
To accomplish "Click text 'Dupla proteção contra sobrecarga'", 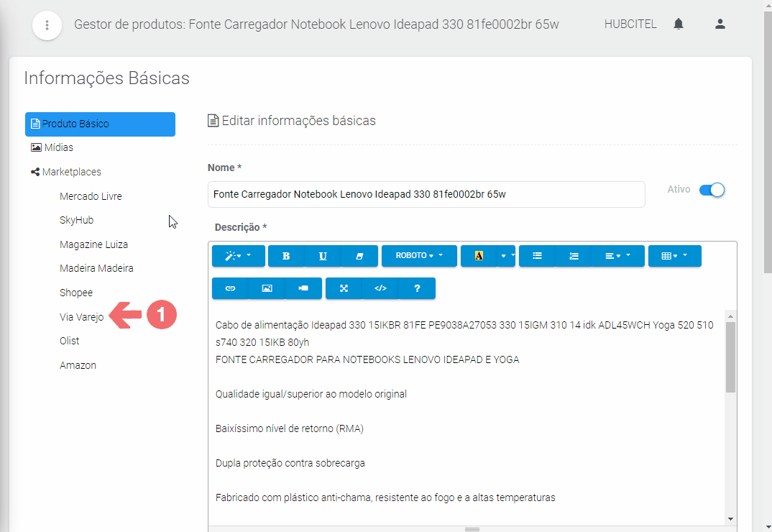I will click(x=290, y=463).
